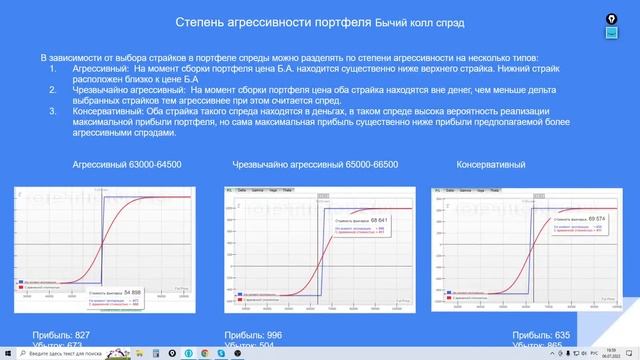
Task: Click list item 1 starting 'Агрессивный:'
Action: pyautogui.click(x=316, y=74)
